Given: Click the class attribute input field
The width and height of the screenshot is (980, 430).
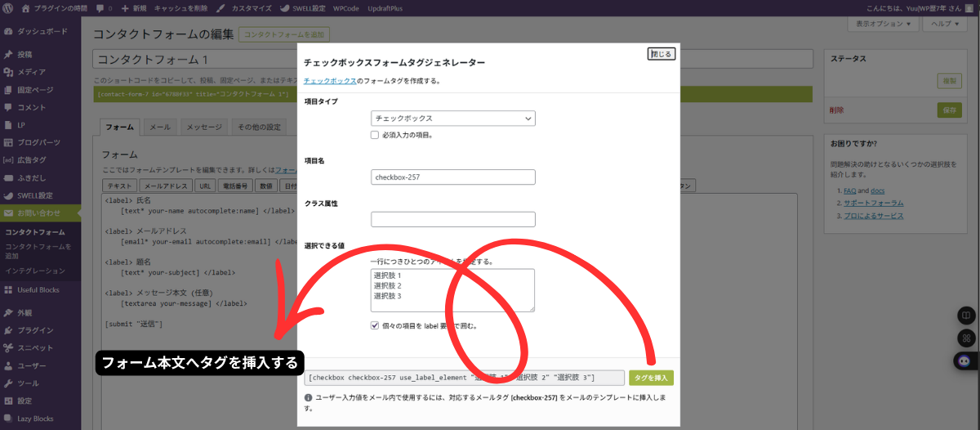Looking at the screenshot, I should point(452,219).
